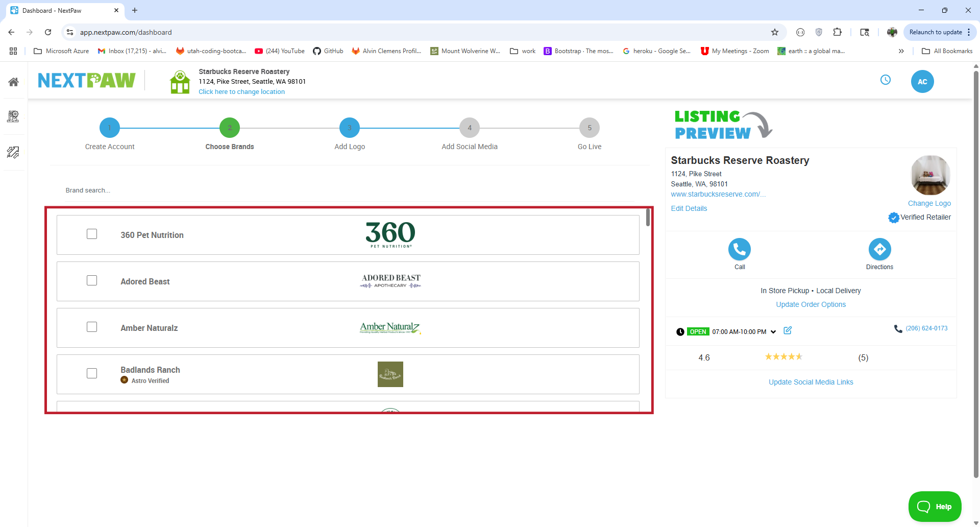
Task: Click the NextPaw logo
Action: [x=87, y=80]
